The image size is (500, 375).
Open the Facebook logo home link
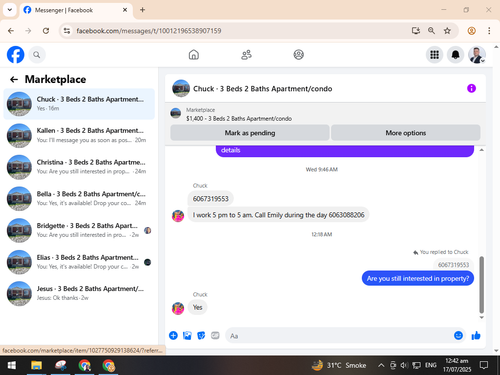16,55
